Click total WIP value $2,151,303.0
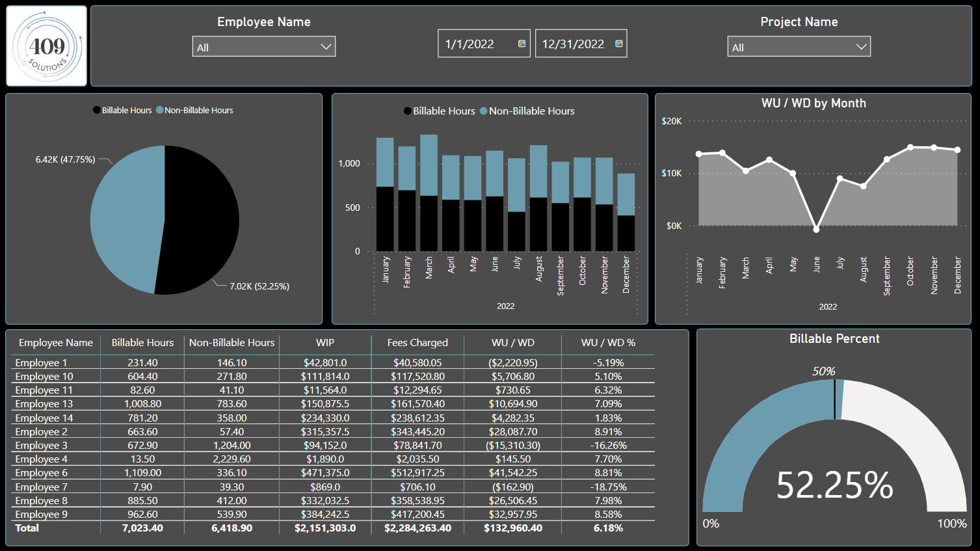 [x=325, y=528]
